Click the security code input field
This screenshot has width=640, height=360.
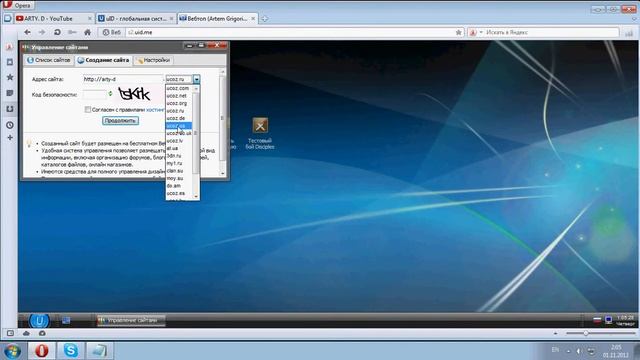[x=94, y=95]
